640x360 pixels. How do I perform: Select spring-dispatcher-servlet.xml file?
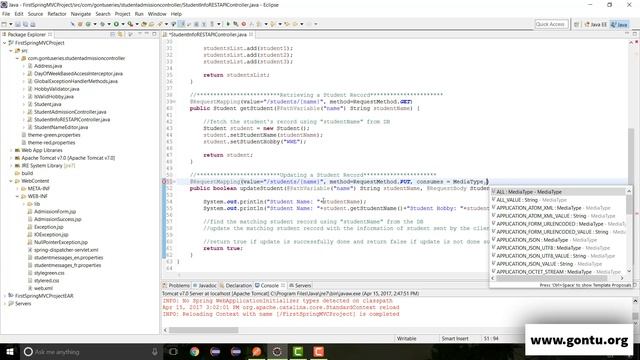coord(66,250)
